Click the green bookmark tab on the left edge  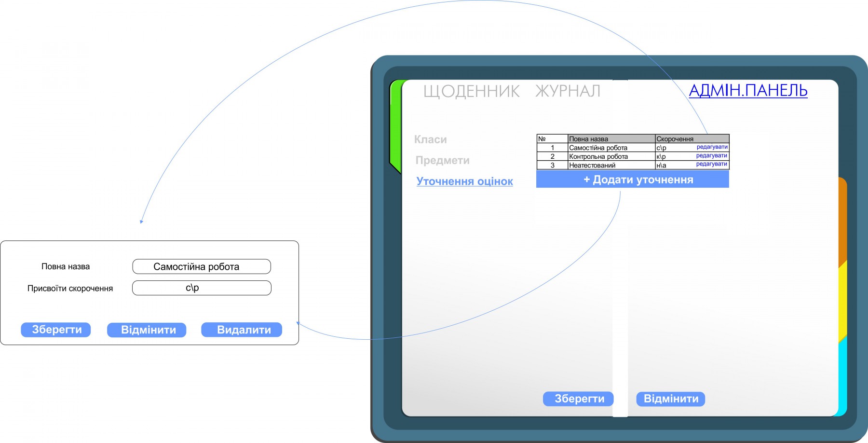tap(395, 125)
